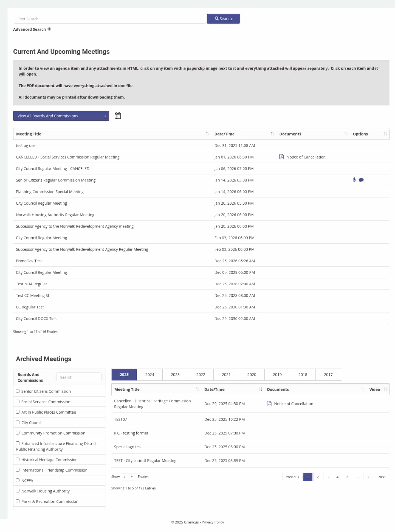Go to Previous archive page
Viewport: 395px width, 532px height.
tap(292, 477)
